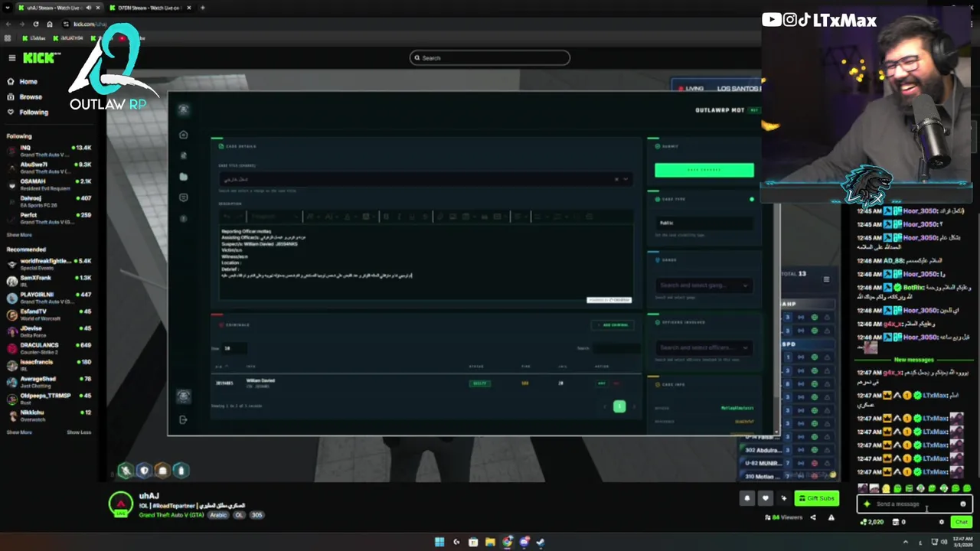The image size is (980, 551).
Task: Open Nikkichu recommended channel
Action: click(49, 416)
